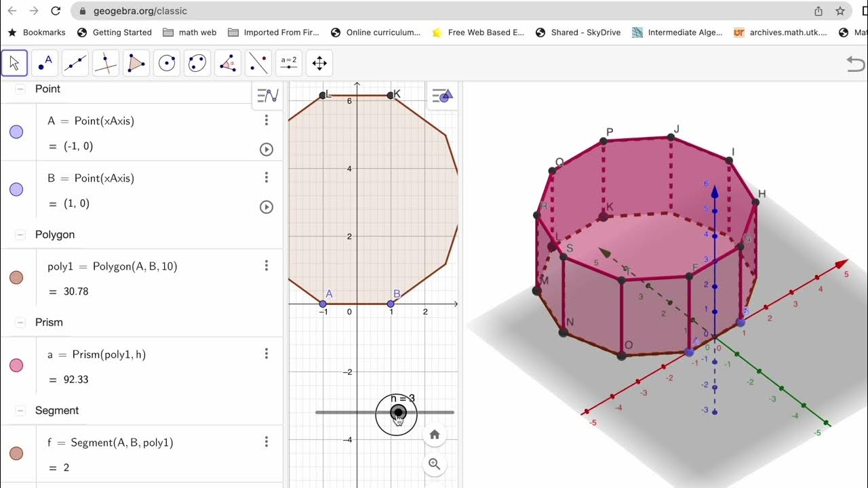Open the math web bookmark folder

(x=189, y=33)
